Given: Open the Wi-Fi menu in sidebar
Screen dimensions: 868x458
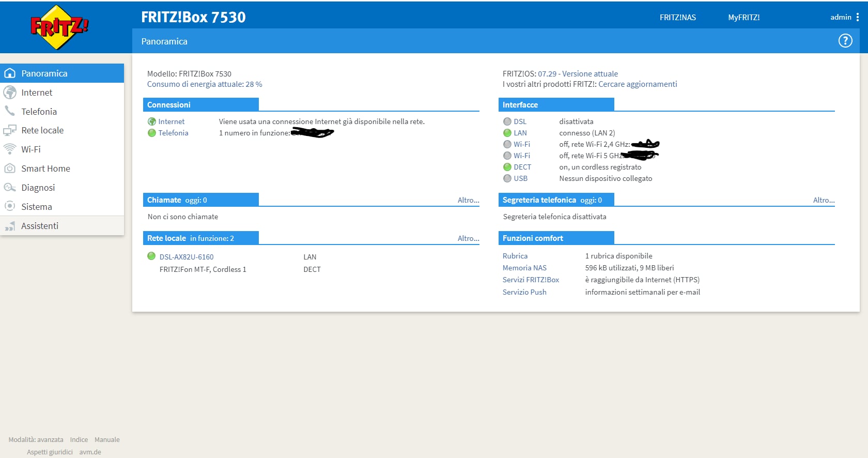Looking at the screenshot, I should point(62,149).
